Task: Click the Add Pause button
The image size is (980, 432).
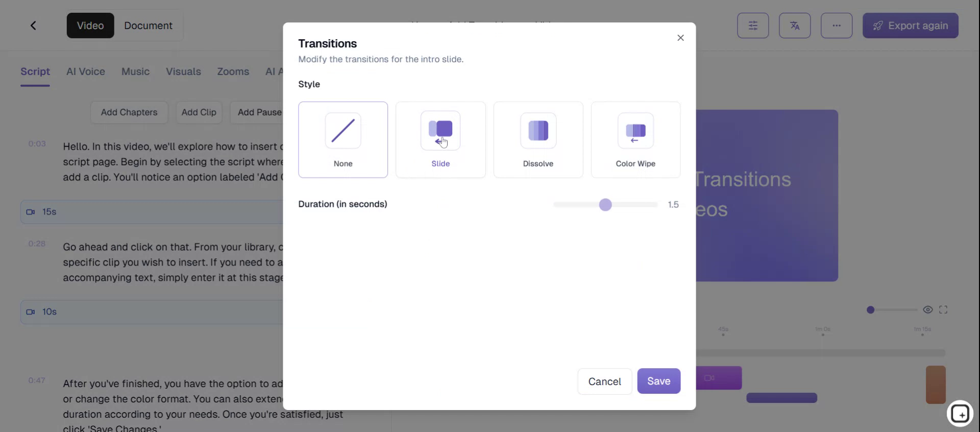Action: click(257, 112)
